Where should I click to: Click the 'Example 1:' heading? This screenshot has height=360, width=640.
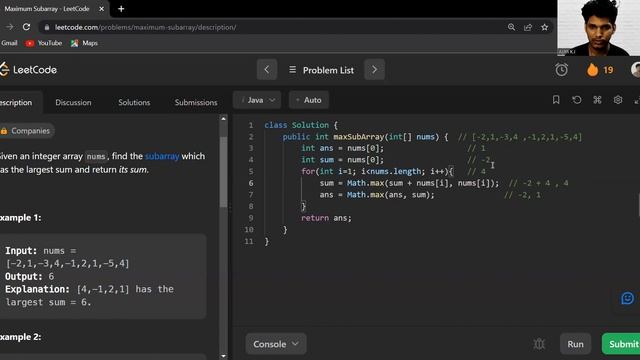pyautogui.click(x=20, y=218)
